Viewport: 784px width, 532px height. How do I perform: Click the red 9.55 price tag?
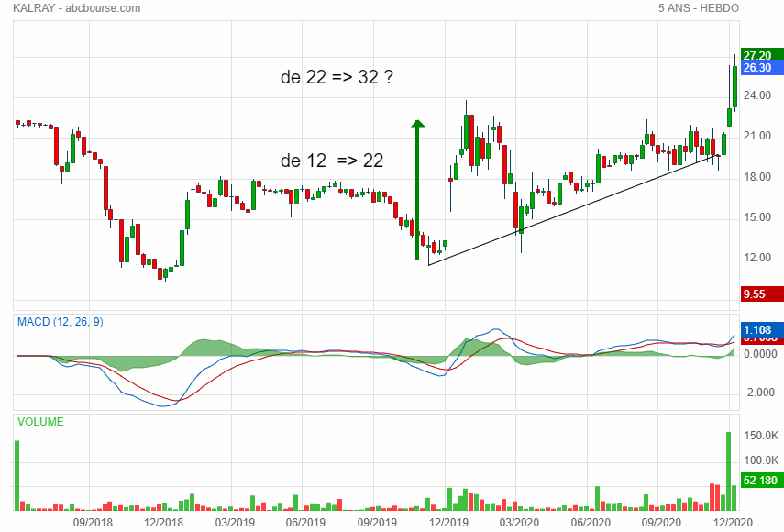[762, 294]
